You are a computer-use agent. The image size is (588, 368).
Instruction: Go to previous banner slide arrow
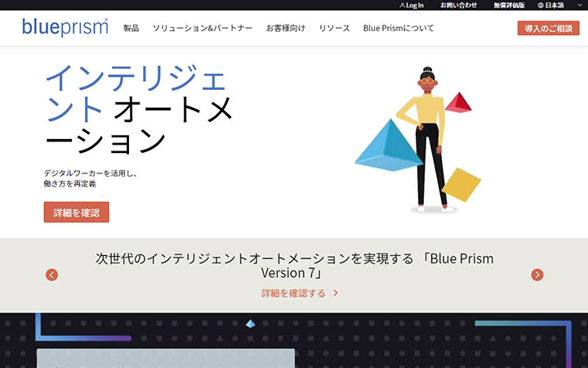[51, 275]
